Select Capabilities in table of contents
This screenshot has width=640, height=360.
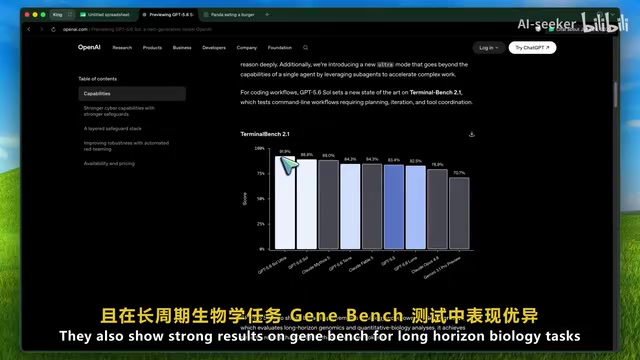[x=132, y=93]
